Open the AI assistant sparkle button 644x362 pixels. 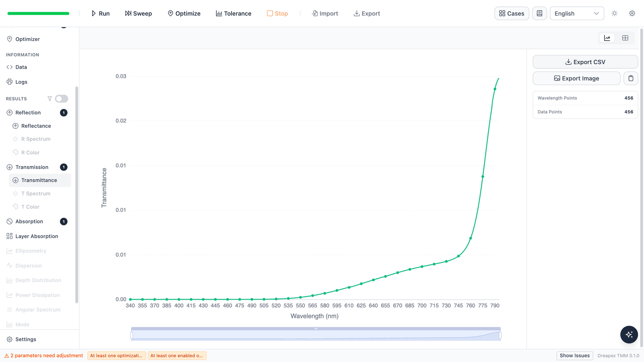pyautogui.click(x=629, y=334)
